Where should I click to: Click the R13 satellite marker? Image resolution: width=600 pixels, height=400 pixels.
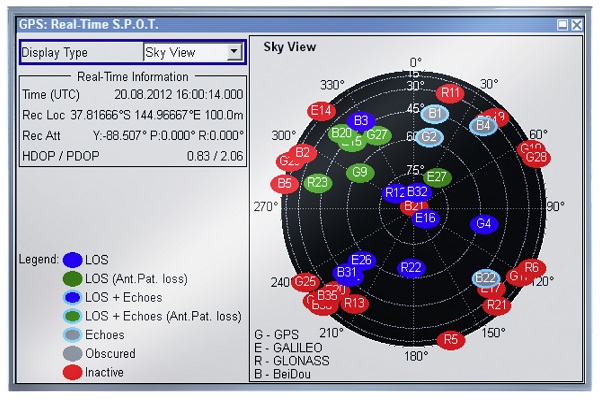click(354, 303)
